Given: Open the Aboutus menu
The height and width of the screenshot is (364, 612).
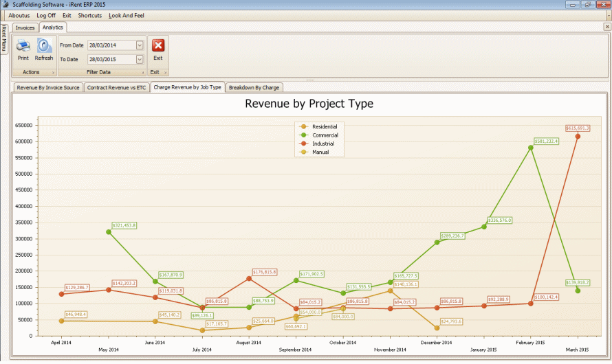Looking at the screenshot, I should point(19,16).
